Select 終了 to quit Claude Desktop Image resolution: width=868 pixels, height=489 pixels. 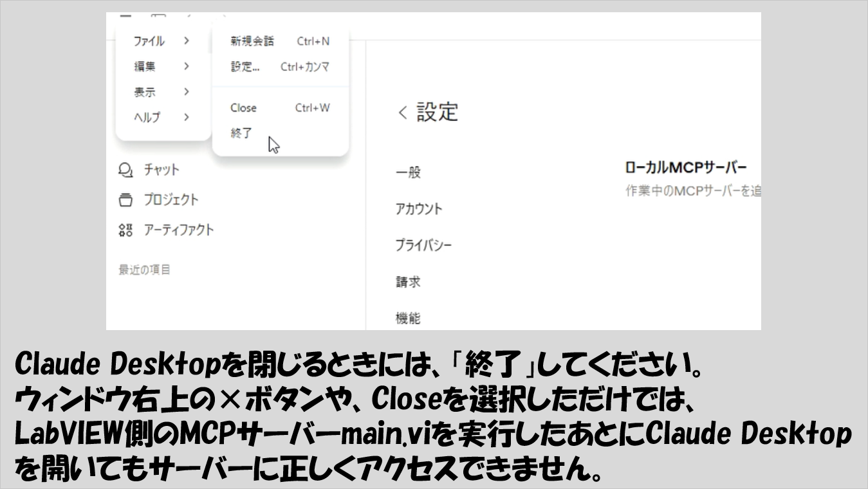(x=241, y=133)
